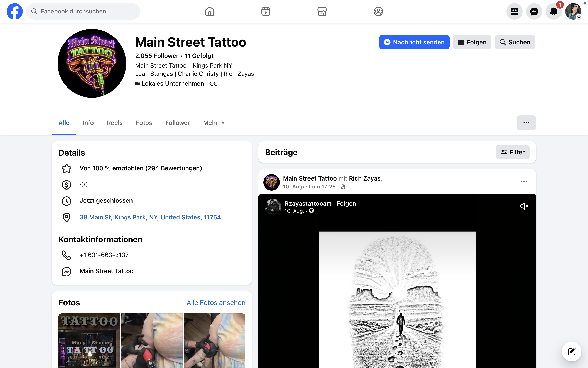Click the 11 Gefolgt count
The image size is (588, 368).
click(x=199, y=56)
